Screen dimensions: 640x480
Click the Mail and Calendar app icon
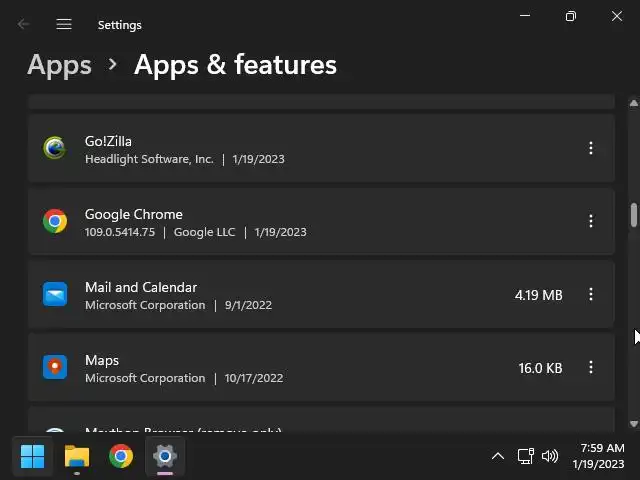(55, 294)
